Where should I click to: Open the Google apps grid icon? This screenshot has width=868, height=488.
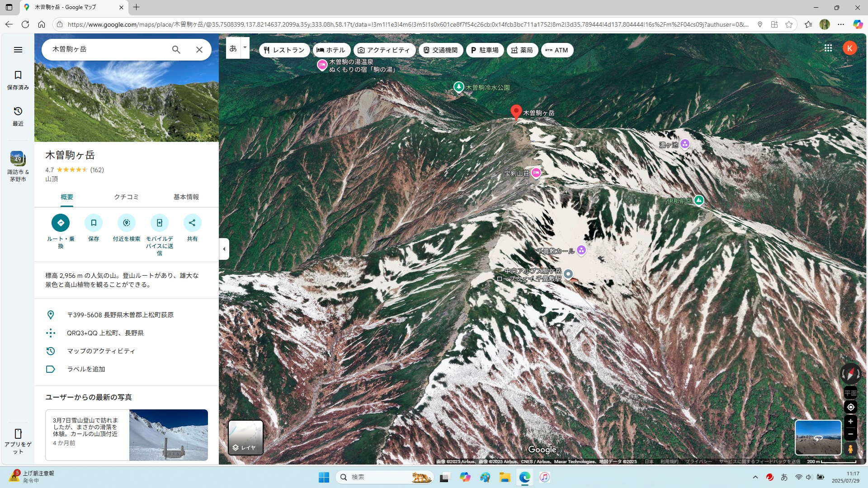coord(828,48)
